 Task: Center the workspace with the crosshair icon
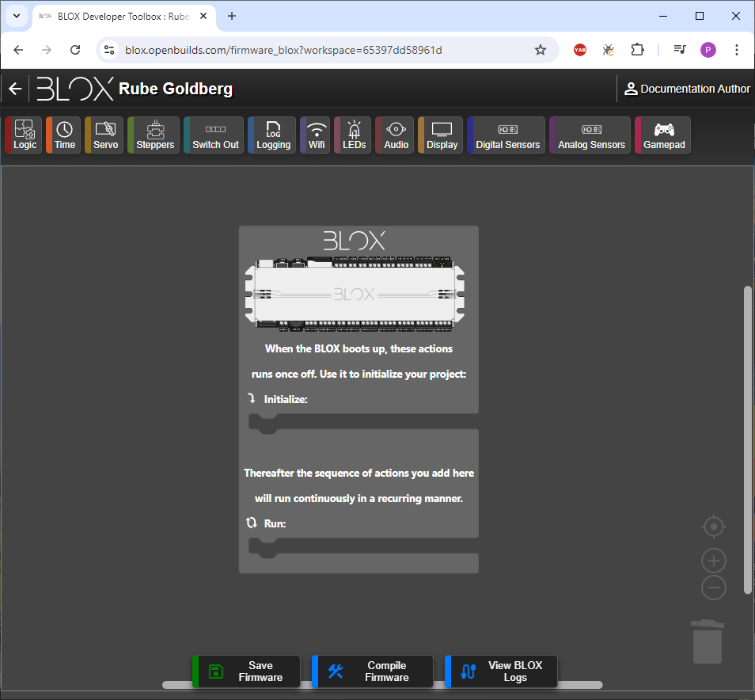pyautogui.click(x=714, y=527)
